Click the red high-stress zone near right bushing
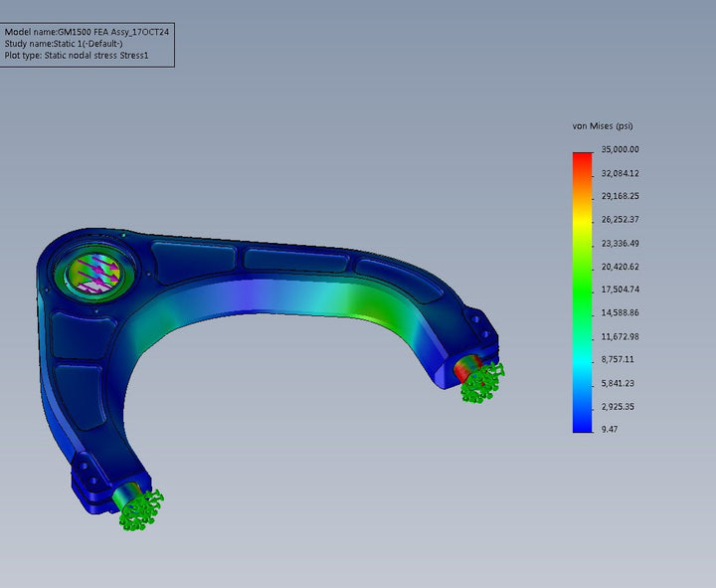Screen dimensions: 716x588 click(461, 368)
